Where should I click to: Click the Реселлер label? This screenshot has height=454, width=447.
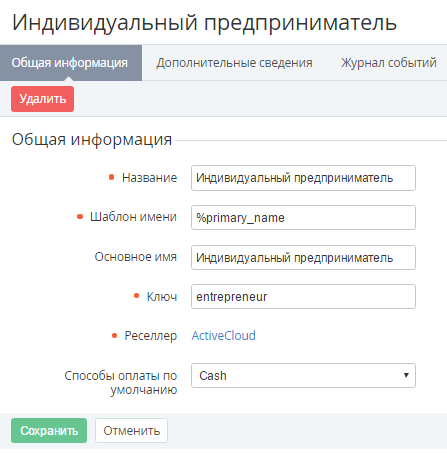tap(151, 336)
